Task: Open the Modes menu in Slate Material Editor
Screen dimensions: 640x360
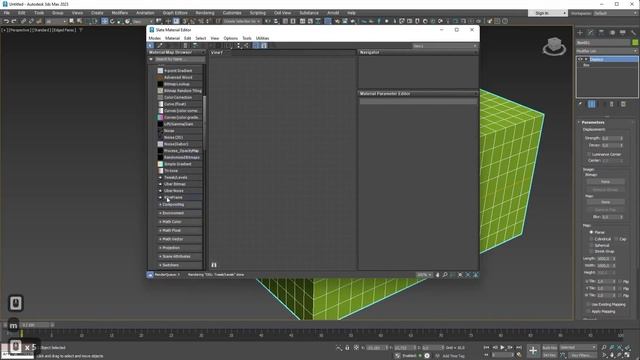Action: click(x=154, y=38)
